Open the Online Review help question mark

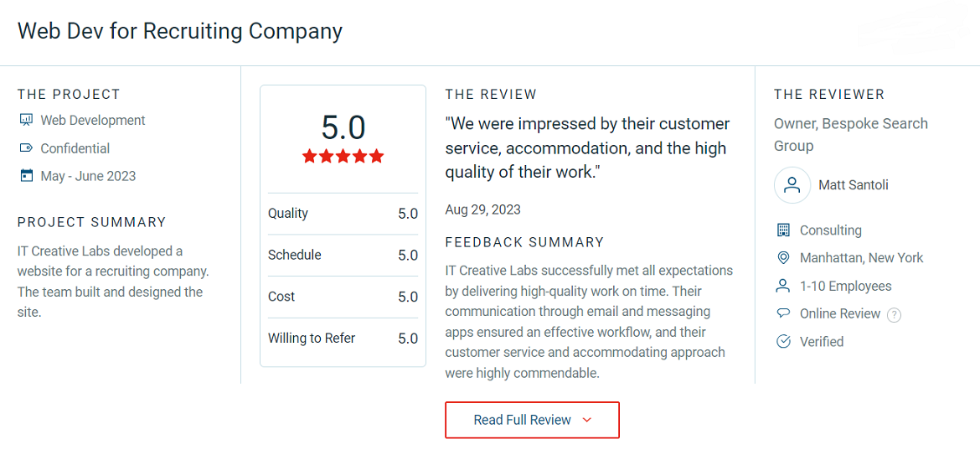pos(895,314)
